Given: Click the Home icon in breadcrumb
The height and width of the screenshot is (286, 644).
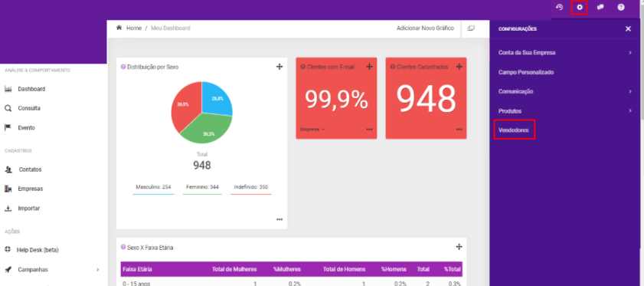Looking at the screenshot, I should (119, 28).
